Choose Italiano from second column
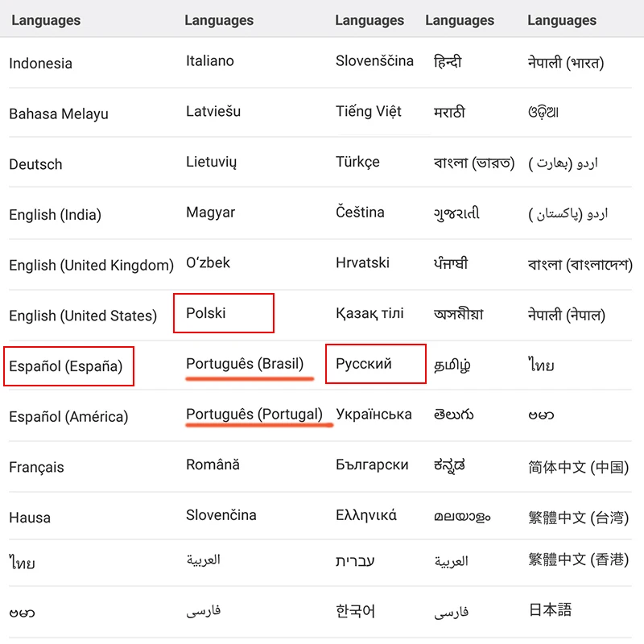The height and width of the screenshot is (644, 644). click(x=210, y=61)
